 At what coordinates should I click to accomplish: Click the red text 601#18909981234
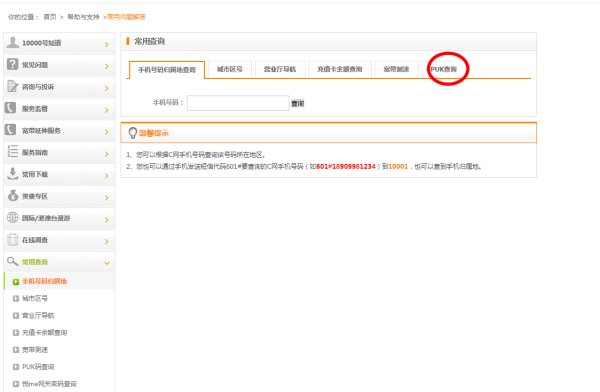click(346, 167)
